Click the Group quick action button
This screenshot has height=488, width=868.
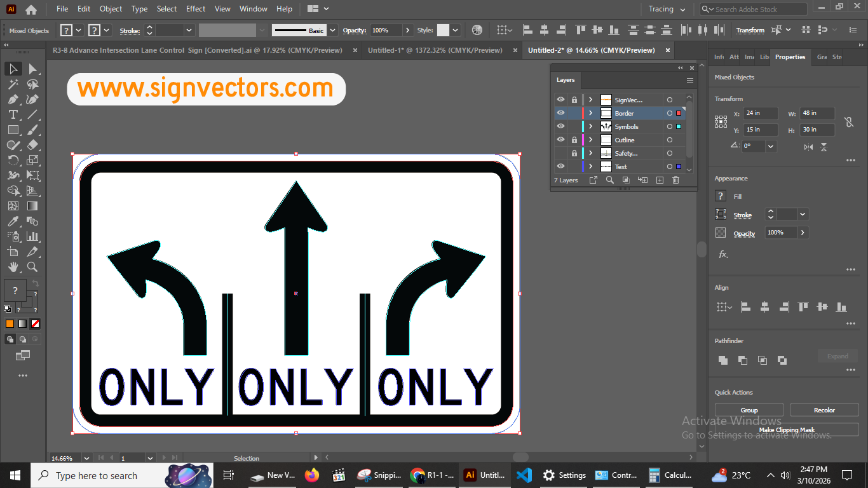point(749,410)
